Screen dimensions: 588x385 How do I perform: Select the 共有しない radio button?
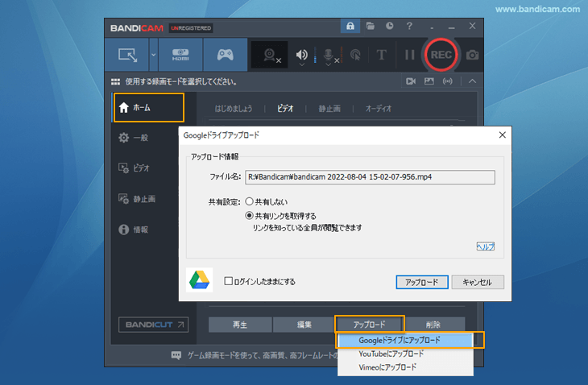tap(249, 201)
